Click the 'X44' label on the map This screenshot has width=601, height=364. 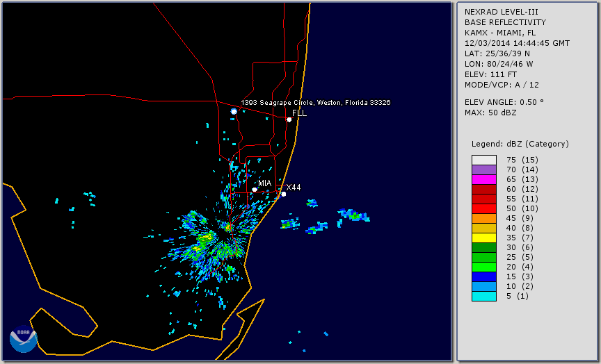click(x=294, y=188)
